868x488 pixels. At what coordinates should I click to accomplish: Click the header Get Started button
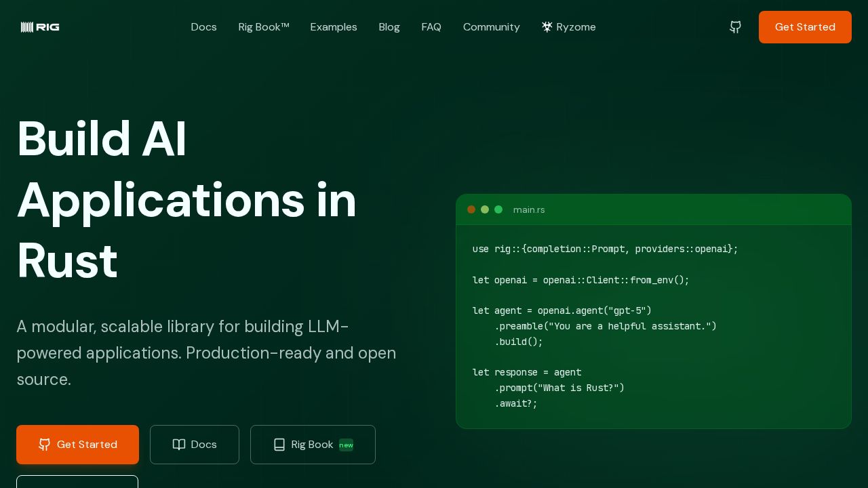pyautogui.click(x=805, y=27)
